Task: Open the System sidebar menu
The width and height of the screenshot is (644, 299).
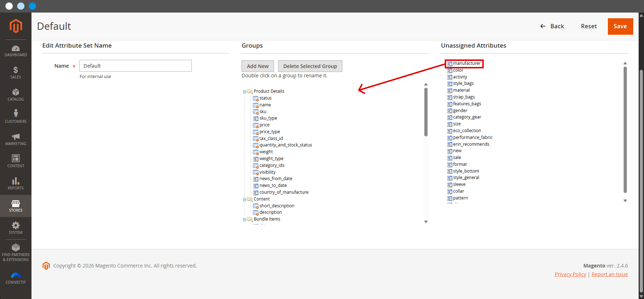Action: pyautogui.click(x=16, y=228)
